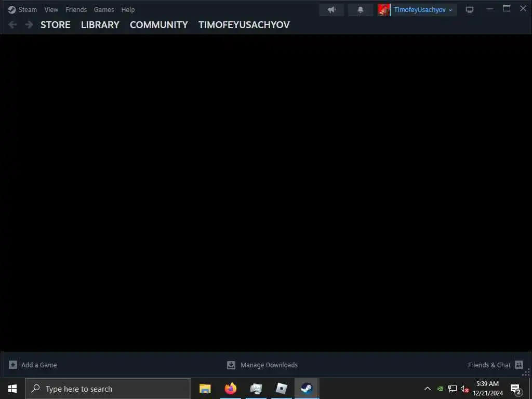This screenshot has height=399, width=532.
Task: Click the Add a Game plus icon
Action: [13, 365]
